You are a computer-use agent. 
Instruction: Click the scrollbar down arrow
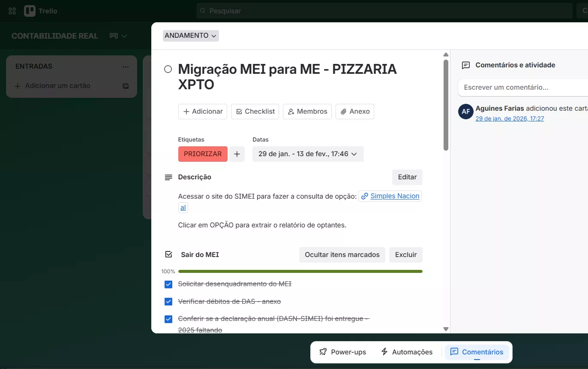(446, 329)
